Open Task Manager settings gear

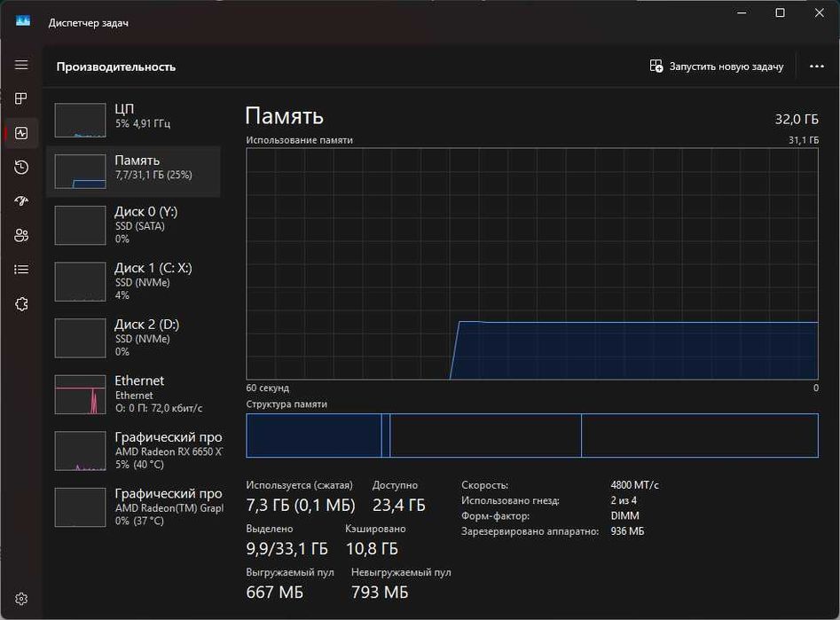pos(21,599)
